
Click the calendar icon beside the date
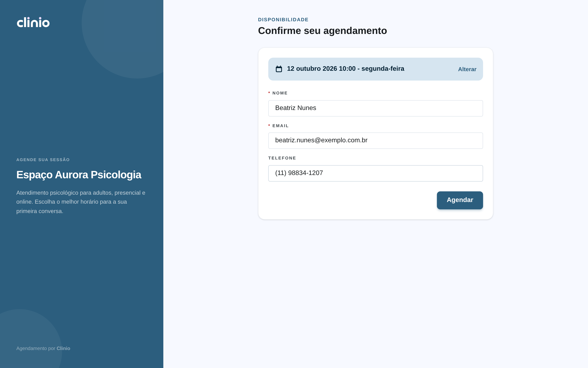pos(279,69)
